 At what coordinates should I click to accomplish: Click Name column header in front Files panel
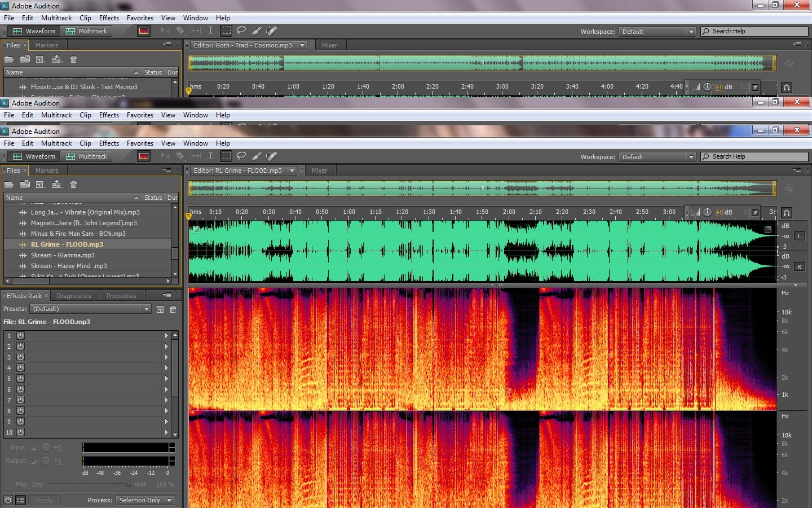(72, 198)
